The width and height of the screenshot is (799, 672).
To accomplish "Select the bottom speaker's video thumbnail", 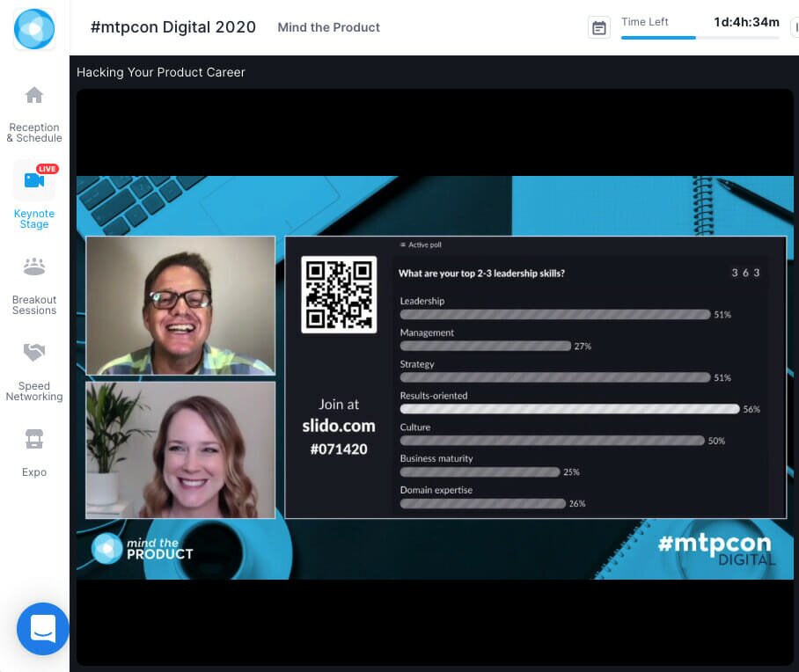I will (180, 450).
